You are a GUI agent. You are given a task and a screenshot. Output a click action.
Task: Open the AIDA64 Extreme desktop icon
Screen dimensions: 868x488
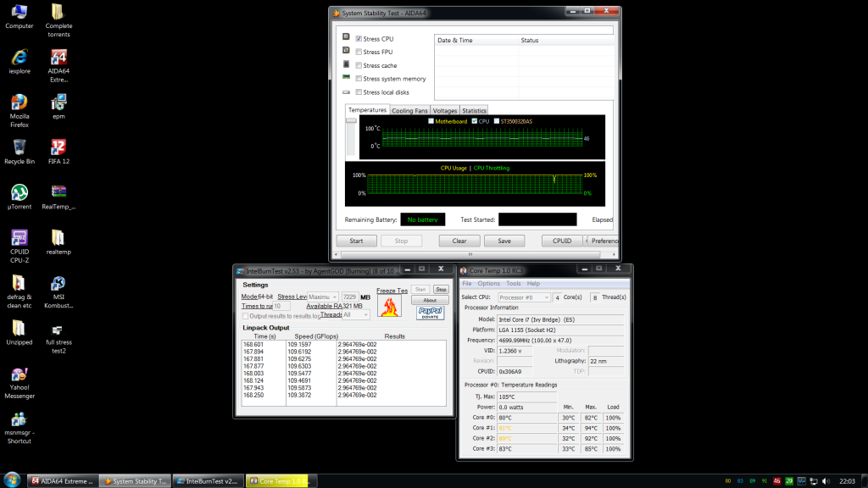point(58,58)
